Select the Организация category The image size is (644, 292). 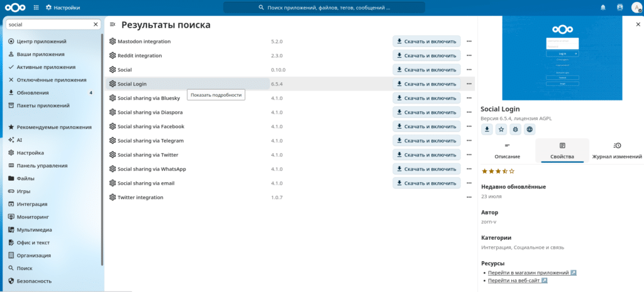(x=52, y=255)
